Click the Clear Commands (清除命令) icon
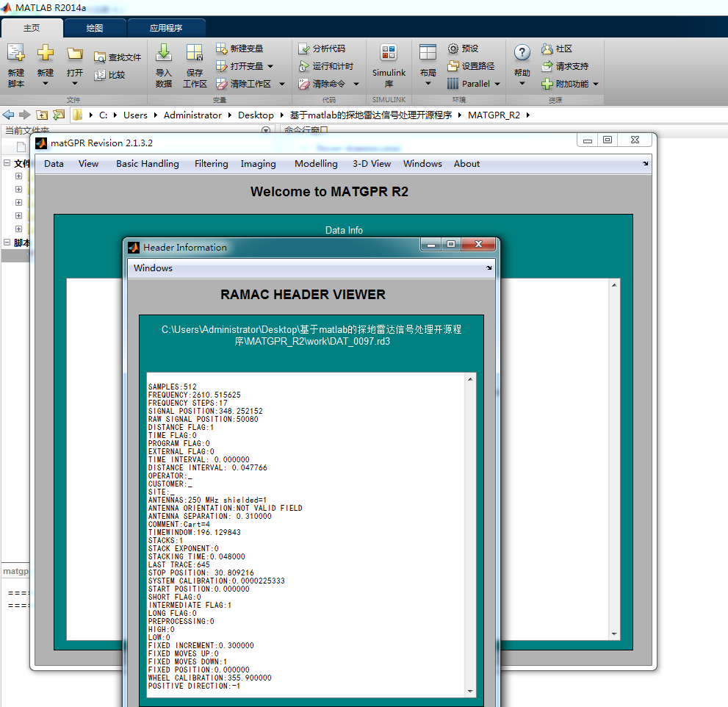Screen dimensions: 728x707 304,84
